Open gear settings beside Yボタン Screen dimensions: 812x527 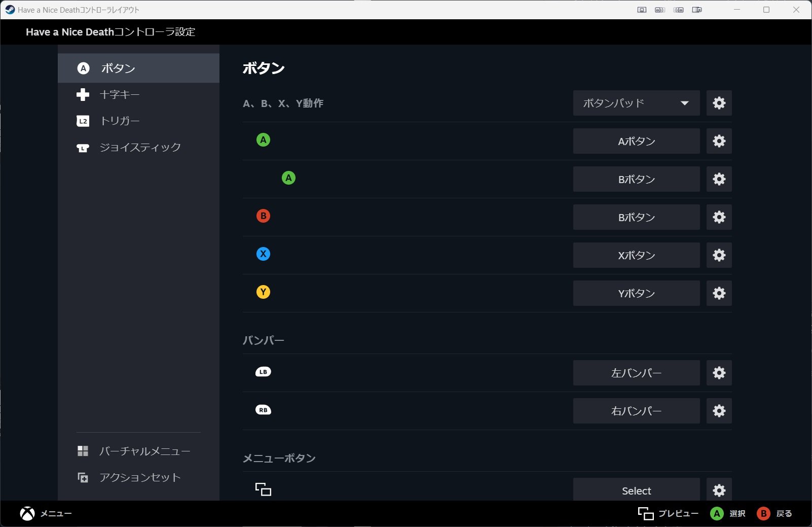click(719, 293)
